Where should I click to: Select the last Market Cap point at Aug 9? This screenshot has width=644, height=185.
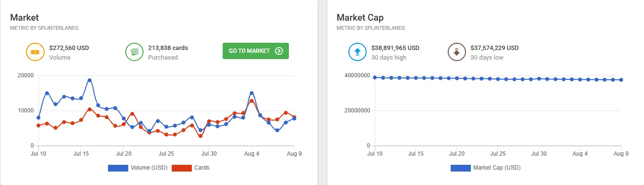point(621,80)
